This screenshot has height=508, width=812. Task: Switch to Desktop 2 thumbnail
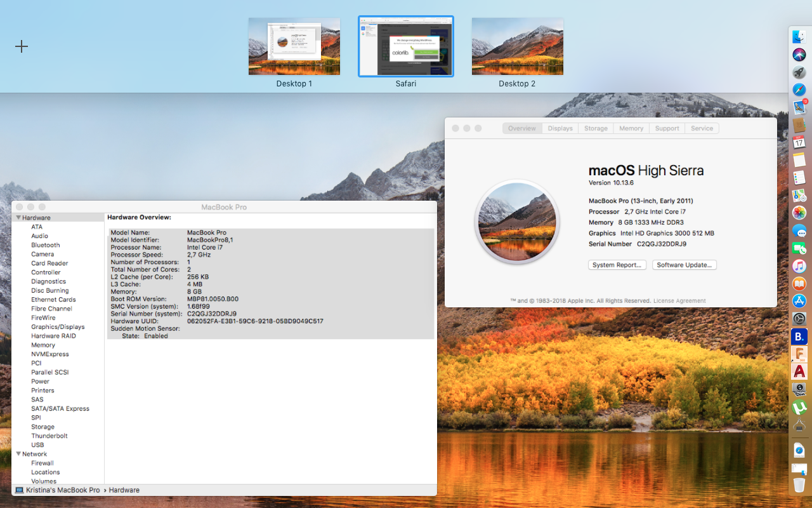518,46
